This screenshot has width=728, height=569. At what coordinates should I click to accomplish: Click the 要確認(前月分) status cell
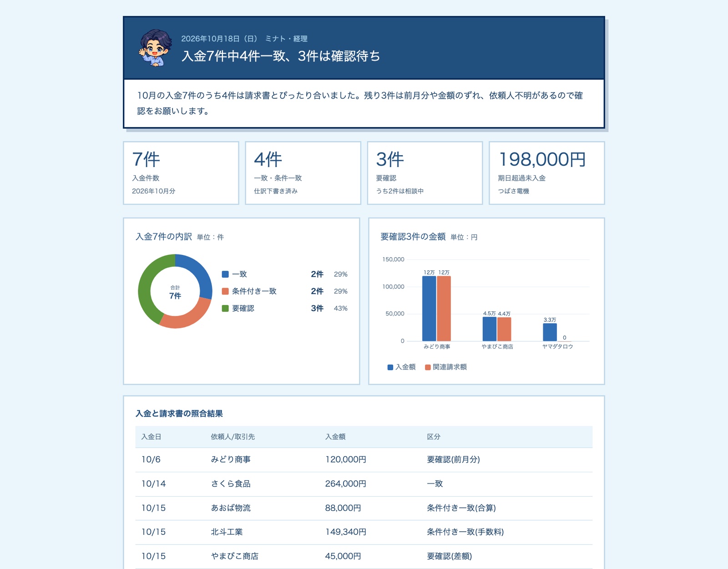point(453,460)
